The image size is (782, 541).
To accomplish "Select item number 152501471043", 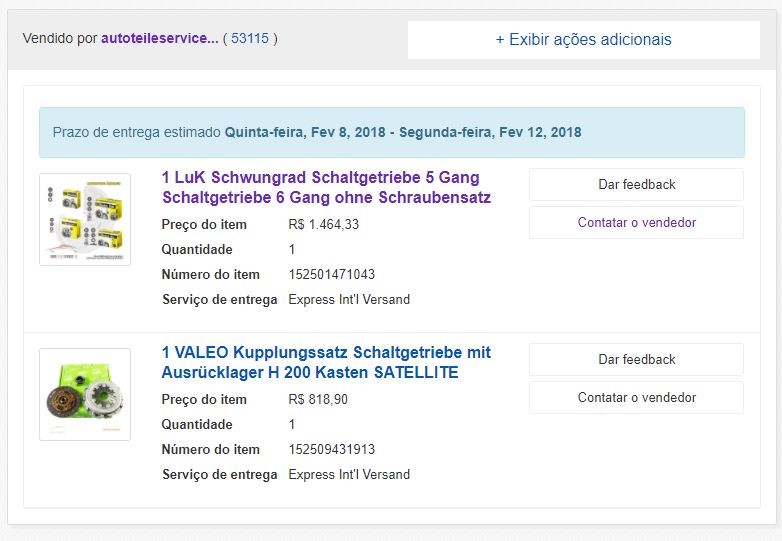I will point(332,274).
